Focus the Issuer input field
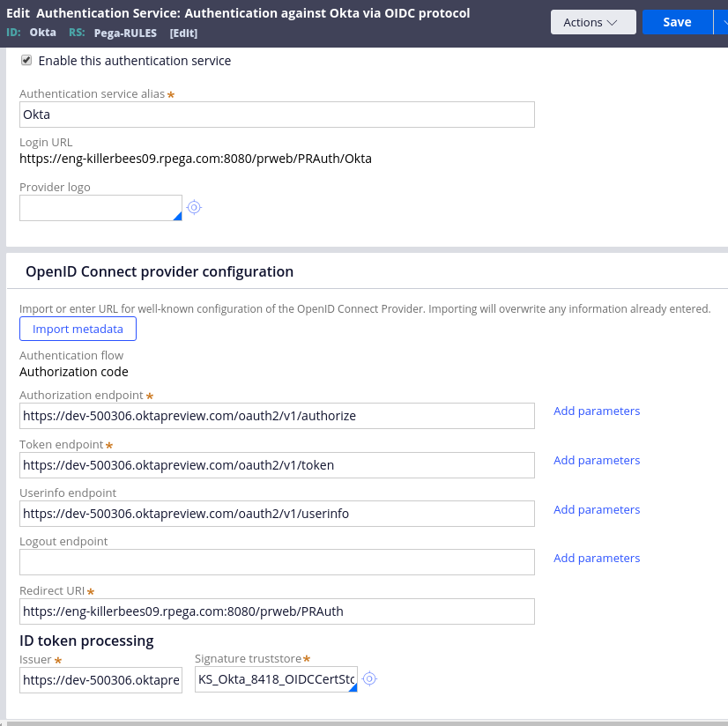This screenshot has height=726, width=728. [x=100, y=680]
